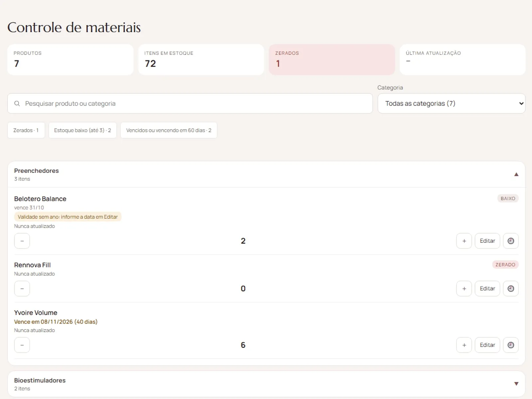
Task: Click the search magnifier icon
Action: point(17,103)
